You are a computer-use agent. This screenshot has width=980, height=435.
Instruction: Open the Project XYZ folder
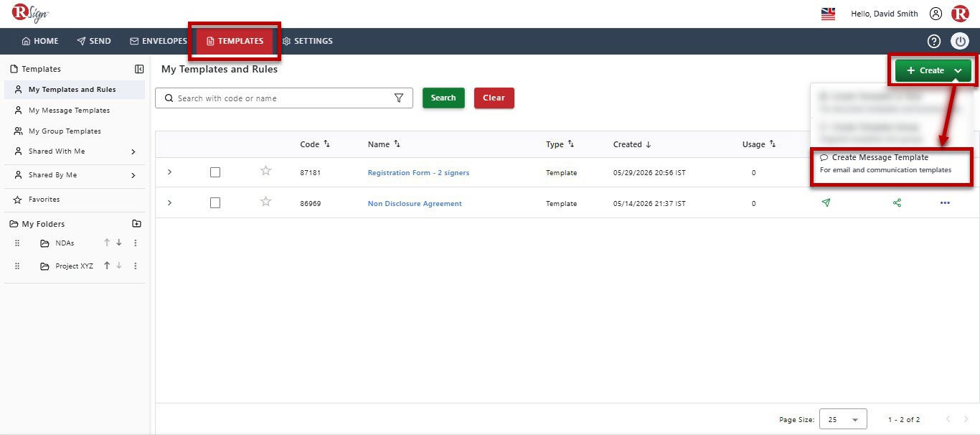click(75, 266)
